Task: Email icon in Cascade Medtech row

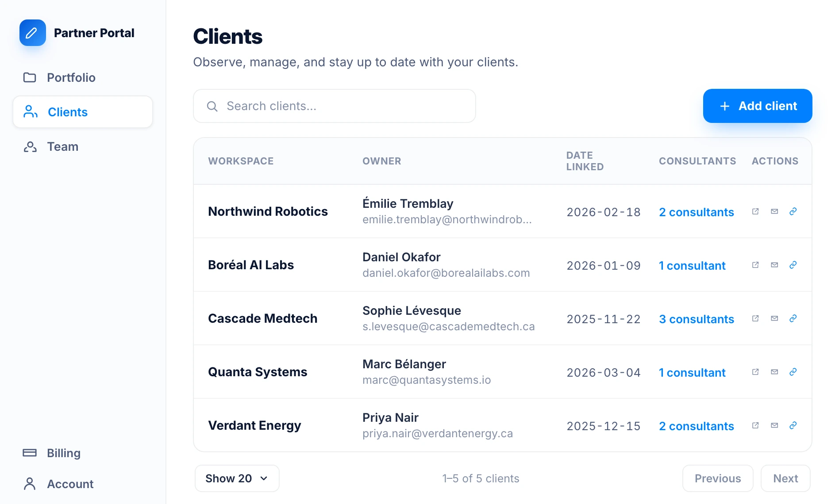Action: pos(774,318)
